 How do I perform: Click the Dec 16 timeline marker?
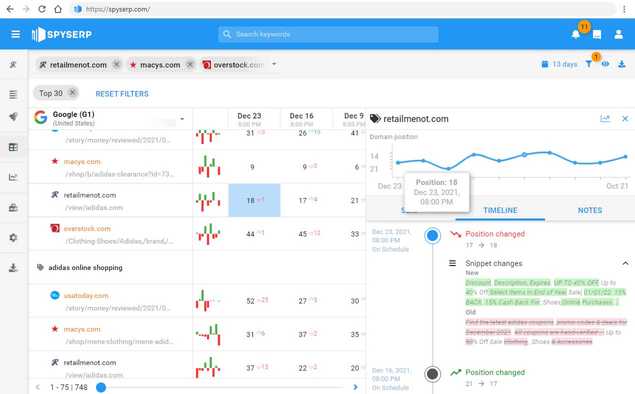(x=433, y=374)
